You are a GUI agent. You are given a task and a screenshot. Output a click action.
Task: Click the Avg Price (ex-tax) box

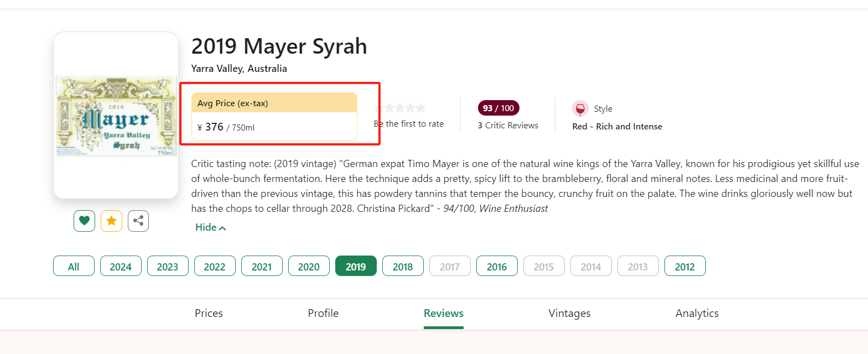tap(274, 116)
